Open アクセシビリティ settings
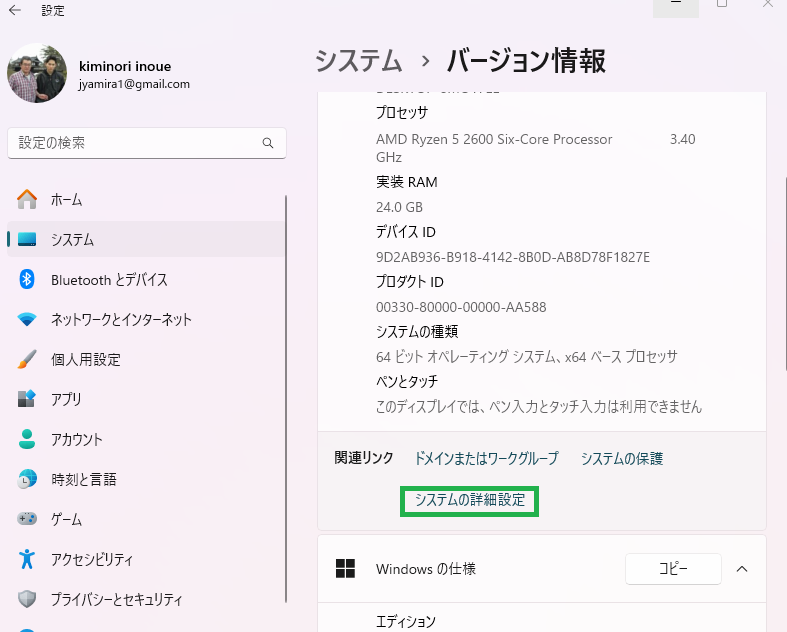Viewport: 787px width, 632px height. coord(147,559)
